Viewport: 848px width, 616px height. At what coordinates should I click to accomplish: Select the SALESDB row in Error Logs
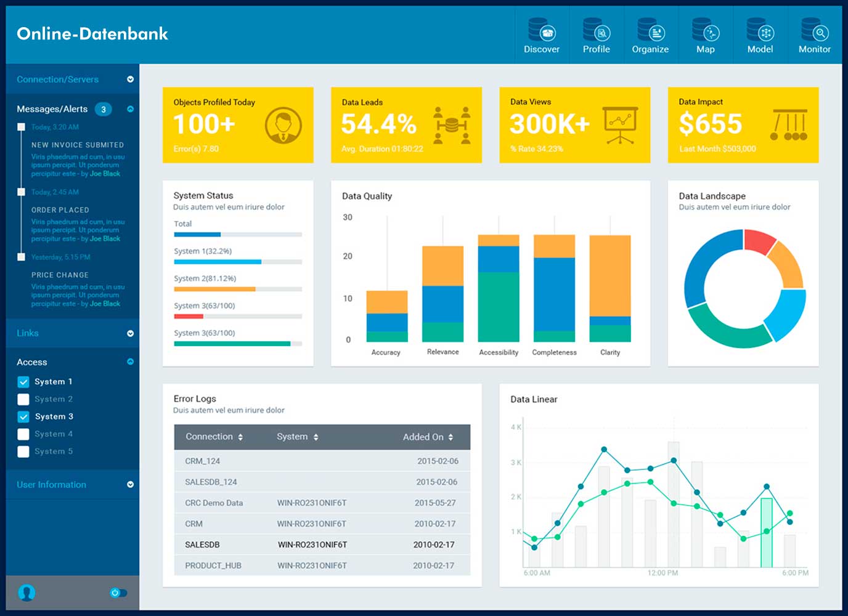click(322, 545)
